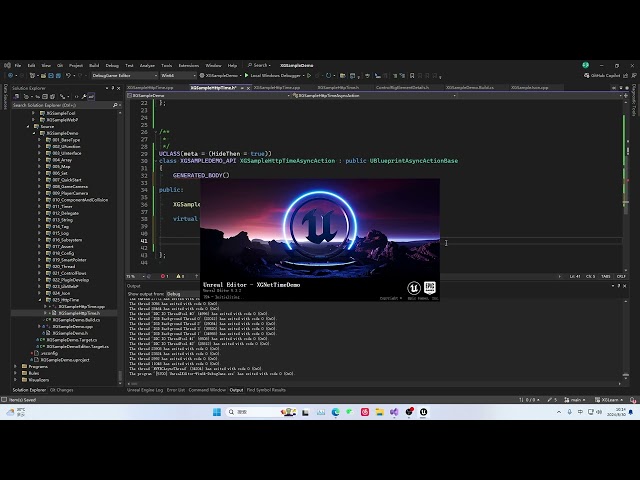Switch to the Unreal Engine Log tab
This screenshot has height=480, width=640.
(145, 390)
